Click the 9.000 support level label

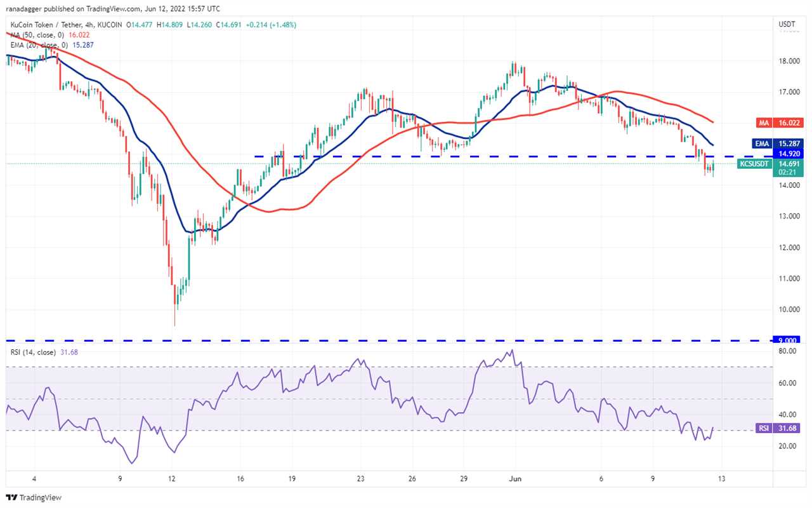787,340
